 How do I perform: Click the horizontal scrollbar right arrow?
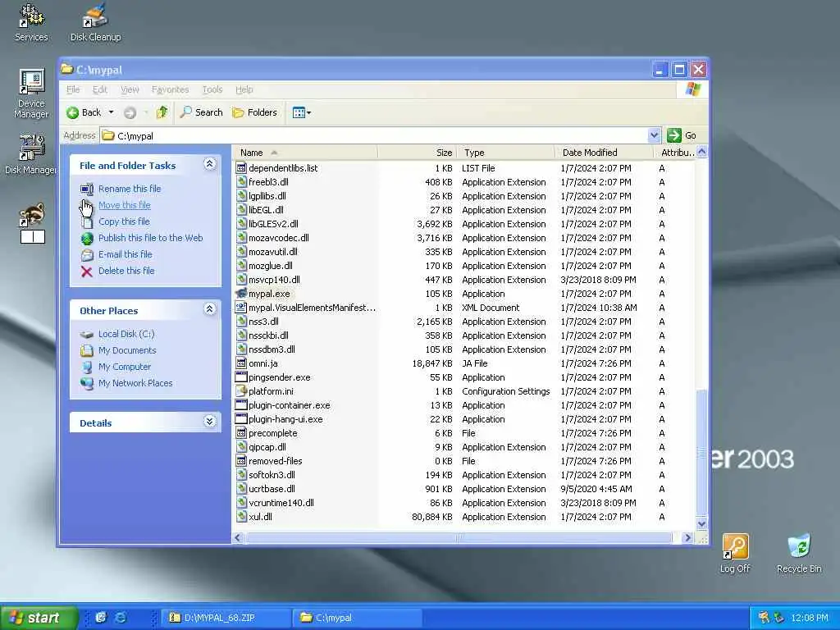688,537
